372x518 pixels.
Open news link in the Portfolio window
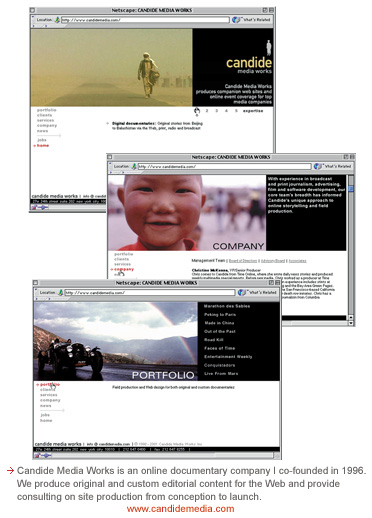[x=46, y=406]
